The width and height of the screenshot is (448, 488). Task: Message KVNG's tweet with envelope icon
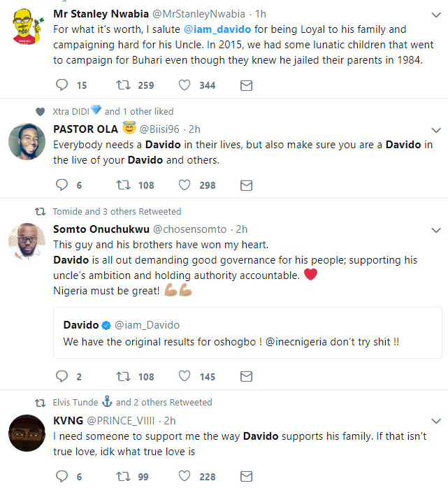coord(246,477)
